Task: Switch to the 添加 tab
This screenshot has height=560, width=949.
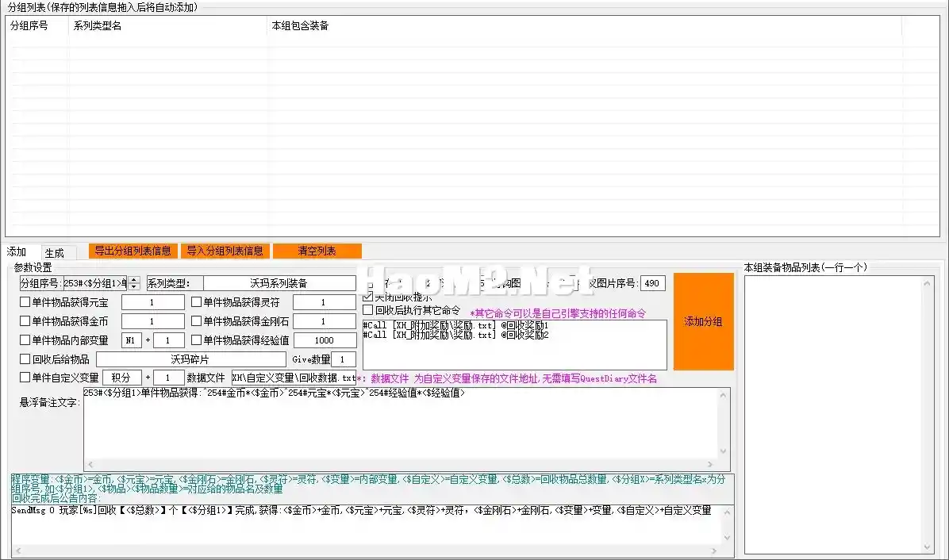Action: coord(17,251)
